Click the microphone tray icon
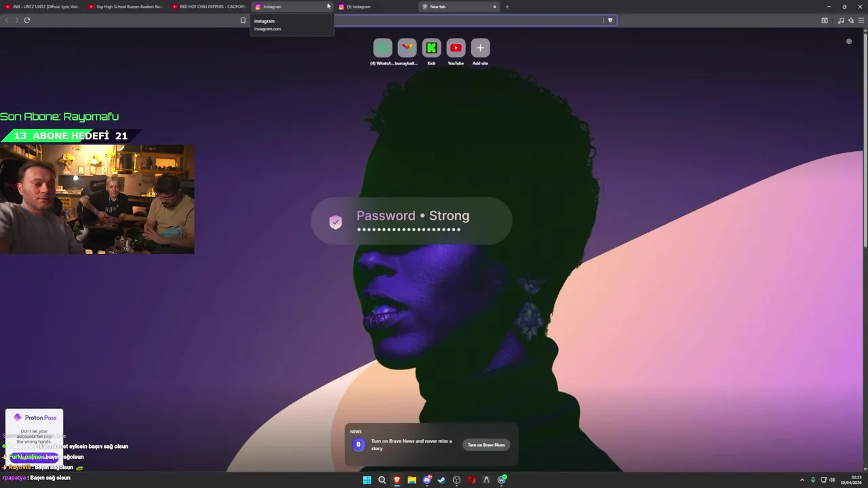Image resolution: width=868 pixels, height=488 pixels. 813,480
